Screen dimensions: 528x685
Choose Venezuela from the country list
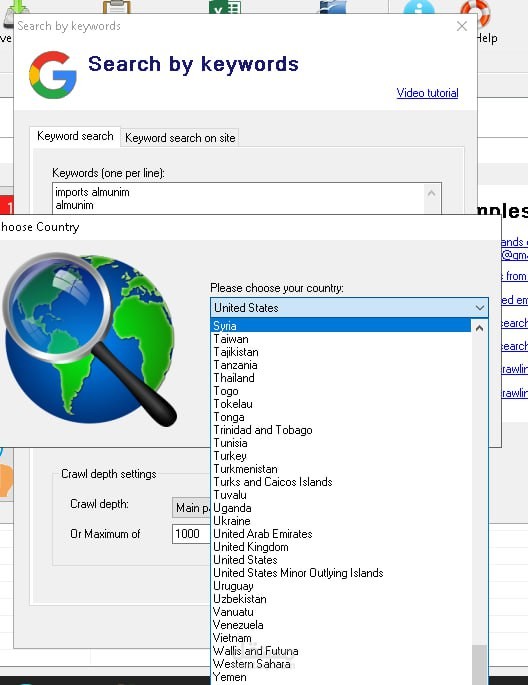[341, 625]
